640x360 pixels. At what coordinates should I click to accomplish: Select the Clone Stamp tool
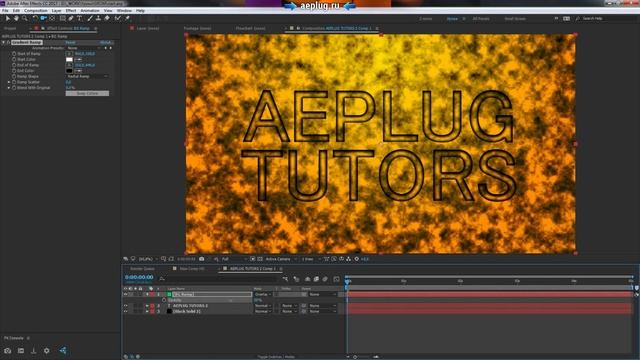[x=98, y=18]
